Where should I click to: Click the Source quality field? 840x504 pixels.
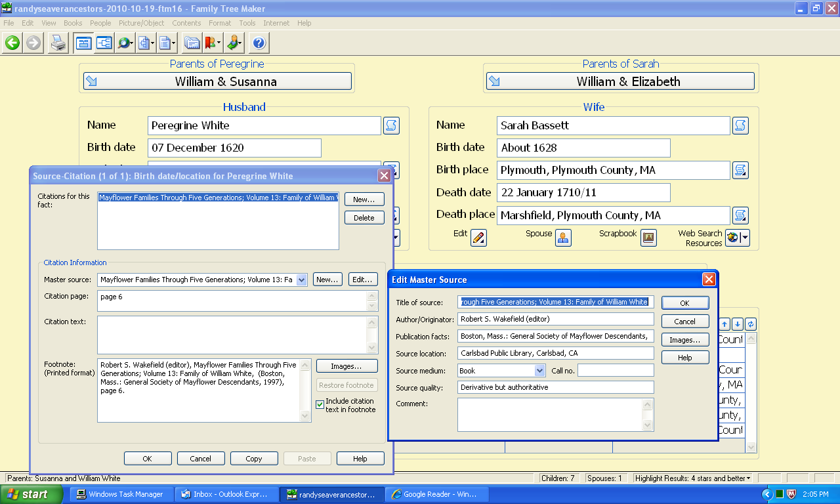[556, 387]
